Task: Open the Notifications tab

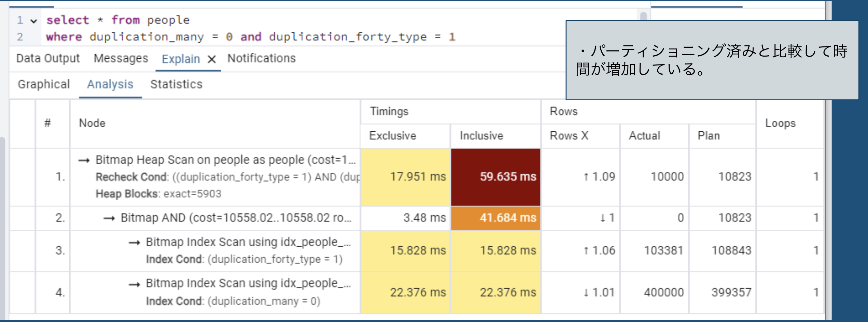Action: [x=262, y=58]
